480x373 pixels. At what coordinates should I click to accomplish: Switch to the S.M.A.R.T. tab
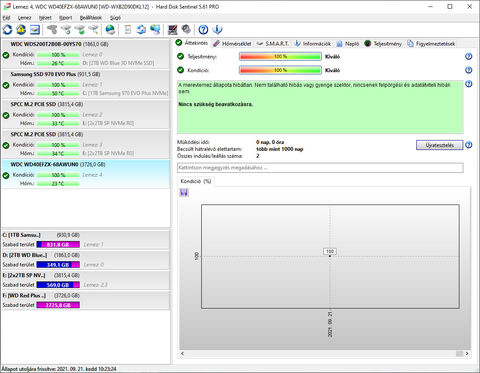[272, 44]
